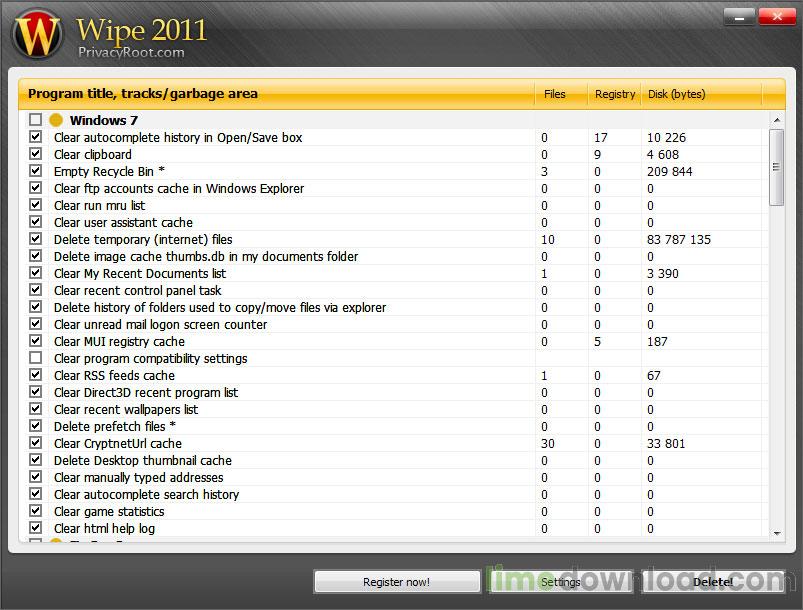The height and width of the screenshot is (610, 803).
Task: Uncheck Clear run mru list checkbox
Action: pos(35,205)
